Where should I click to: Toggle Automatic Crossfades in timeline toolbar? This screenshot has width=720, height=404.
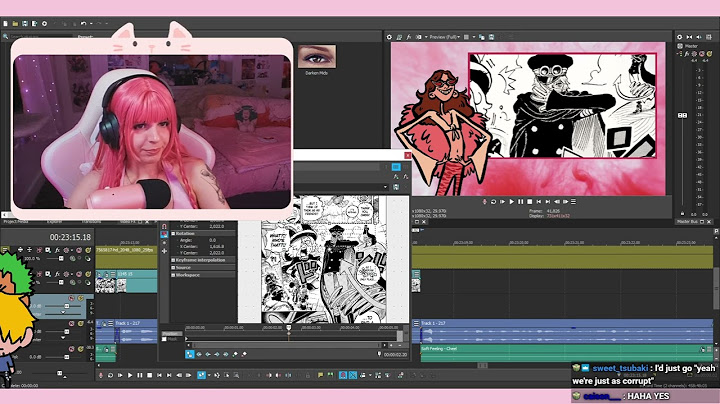point(352,375)
